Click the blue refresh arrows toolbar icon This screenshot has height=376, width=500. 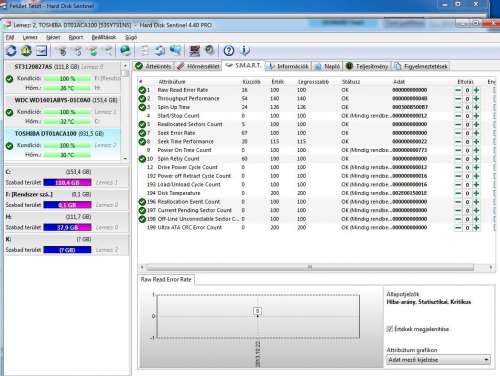pyautogui.click(x=11, y=51)
